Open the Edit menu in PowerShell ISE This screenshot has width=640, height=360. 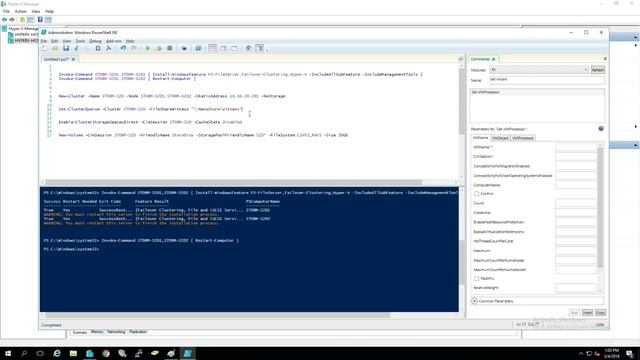[55, 41]
